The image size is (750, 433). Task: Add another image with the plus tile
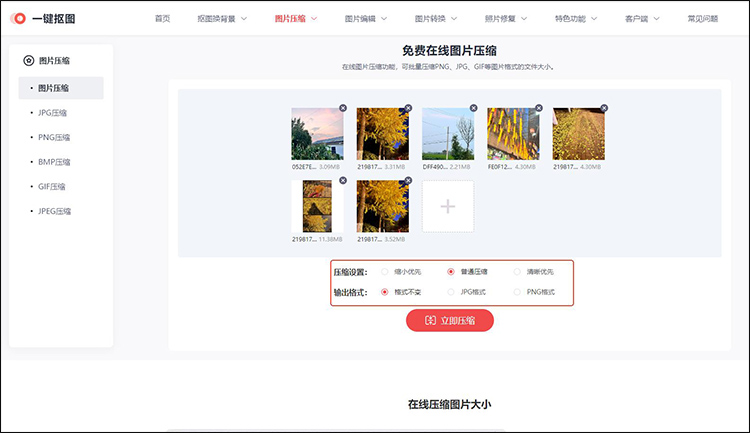point(448,207)
